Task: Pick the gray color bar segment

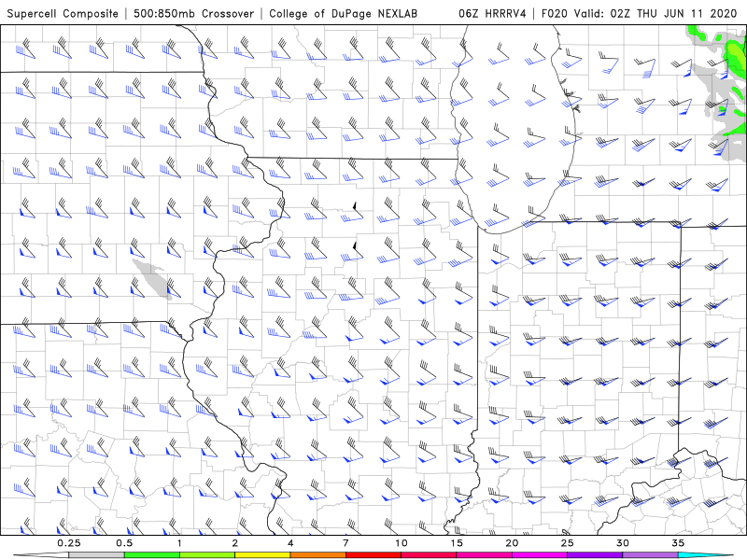Action: 97,555
